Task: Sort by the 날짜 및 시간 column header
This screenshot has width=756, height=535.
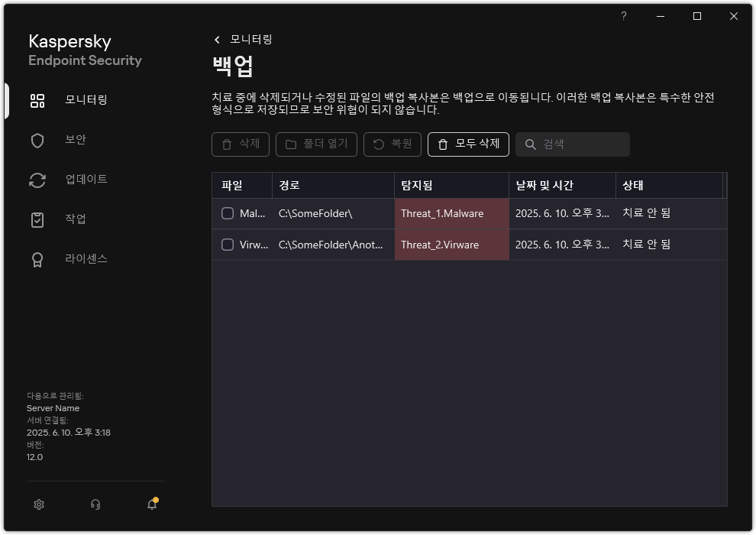Action: click(544, 185)
